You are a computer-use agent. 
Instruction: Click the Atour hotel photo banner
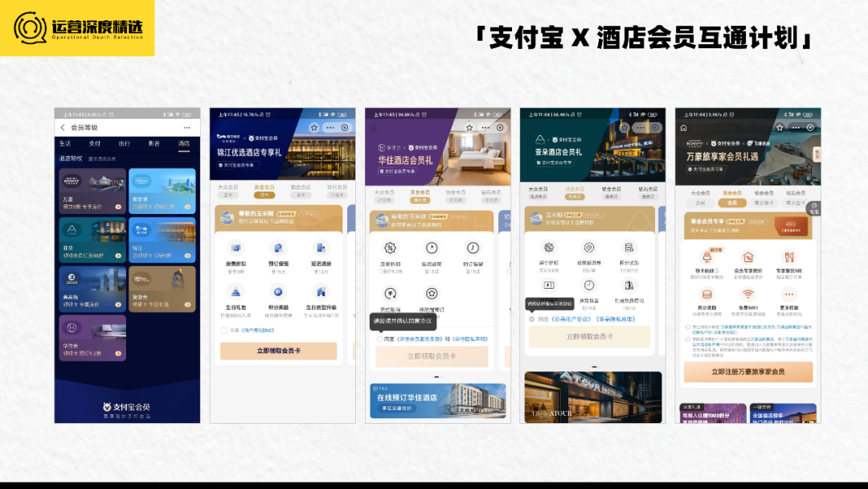click(x=593, y=397)
